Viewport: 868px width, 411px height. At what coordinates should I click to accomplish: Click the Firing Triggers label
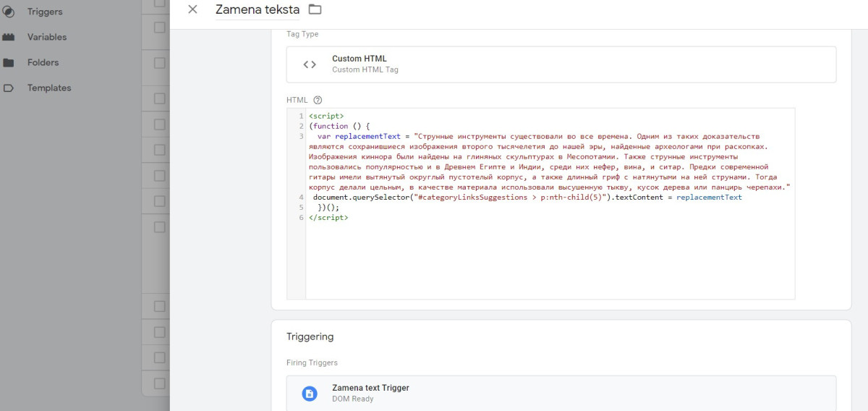tap(312, 363)
